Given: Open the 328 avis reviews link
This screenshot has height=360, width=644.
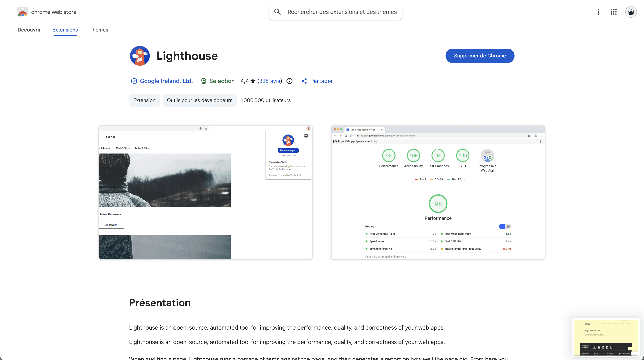Looking at the screenshot, I should [x=270, y=81].
